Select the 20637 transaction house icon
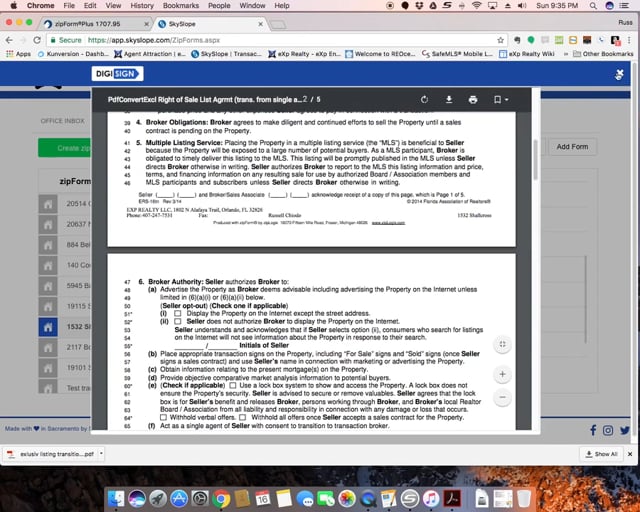Viewport: 640px width, 512px height. point(48,224)
